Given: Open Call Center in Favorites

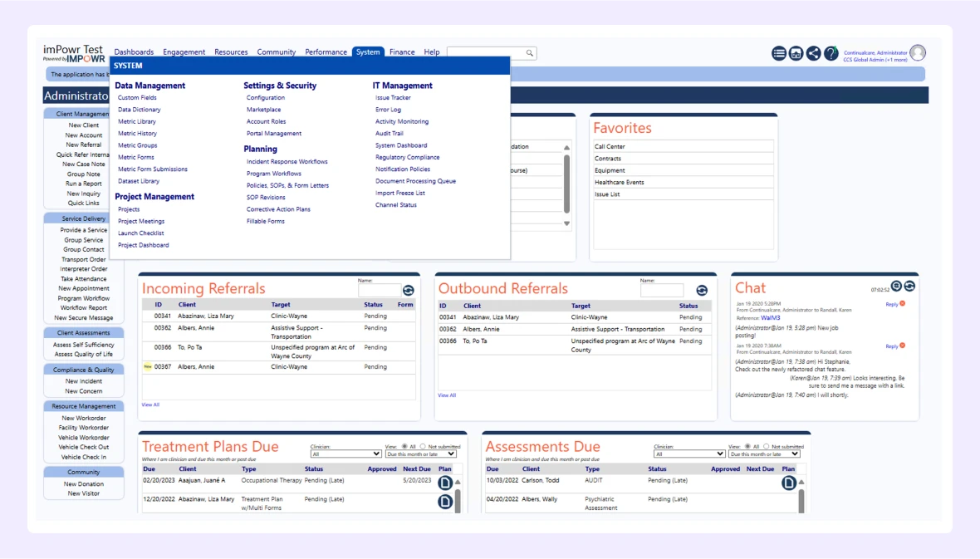Looking at the screenshot, I should tap(610, 147).
